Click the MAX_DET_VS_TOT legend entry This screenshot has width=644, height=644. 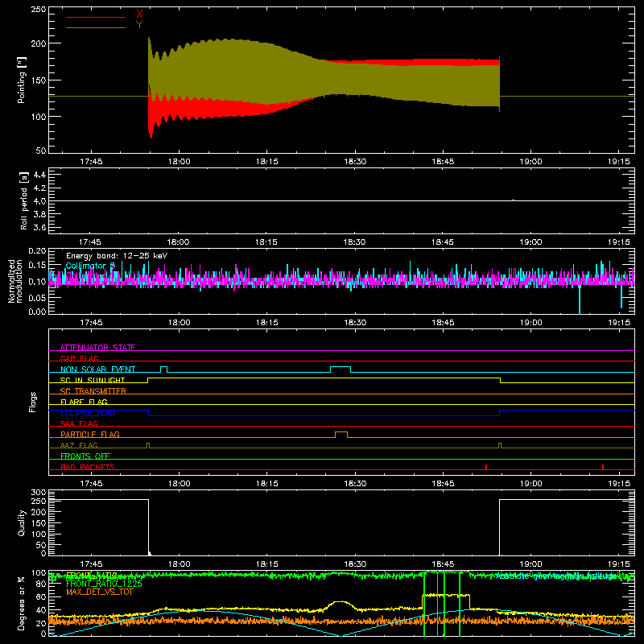tap(99, 592)
